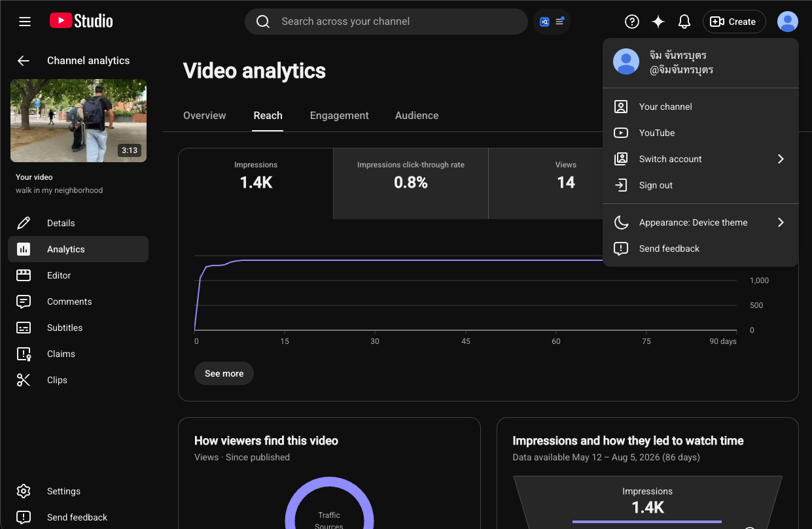Click the profile avatar in account menu
The width and height of the screenshot is (812, 529).
coord(626,61)
